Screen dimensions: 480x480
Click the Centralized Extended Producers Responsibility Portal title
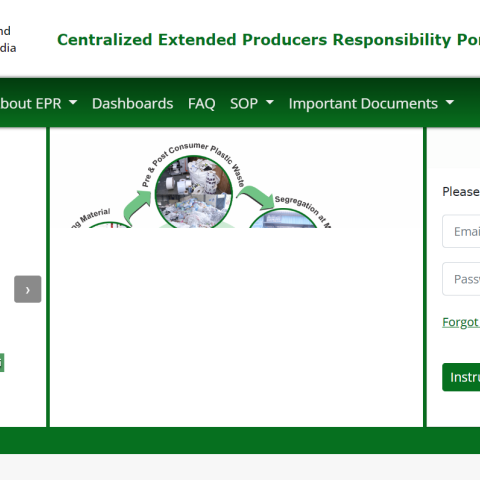268,40
